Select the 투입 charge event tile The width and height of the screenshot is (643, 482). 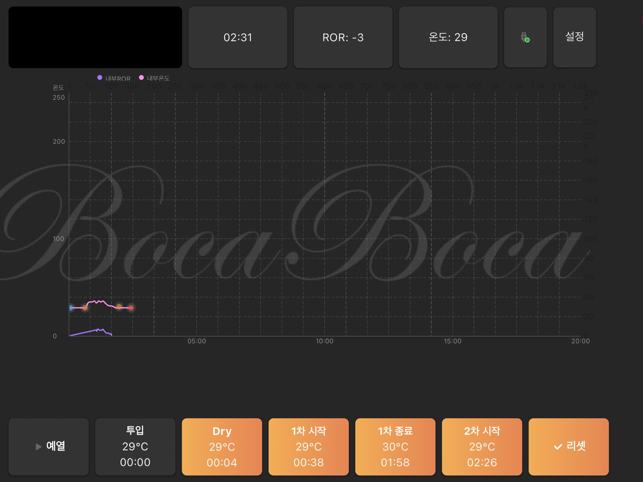135,446
